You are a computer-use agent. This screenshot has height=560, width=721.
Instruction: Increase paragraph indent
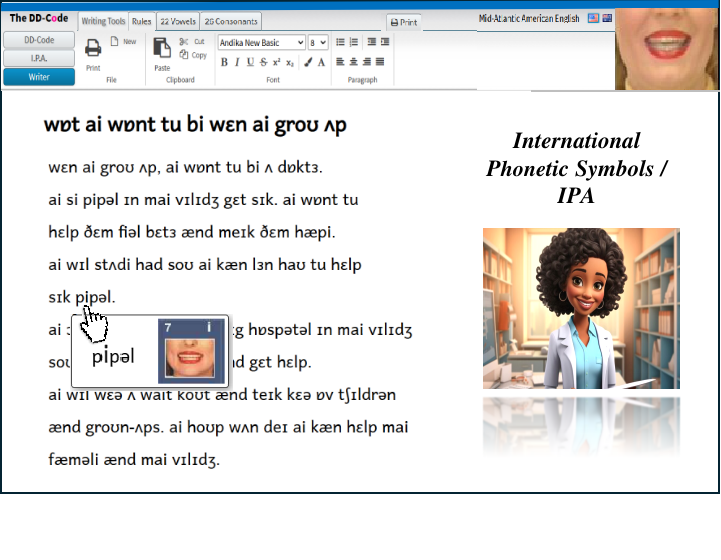pyautogui.click(x=385, y=42)
